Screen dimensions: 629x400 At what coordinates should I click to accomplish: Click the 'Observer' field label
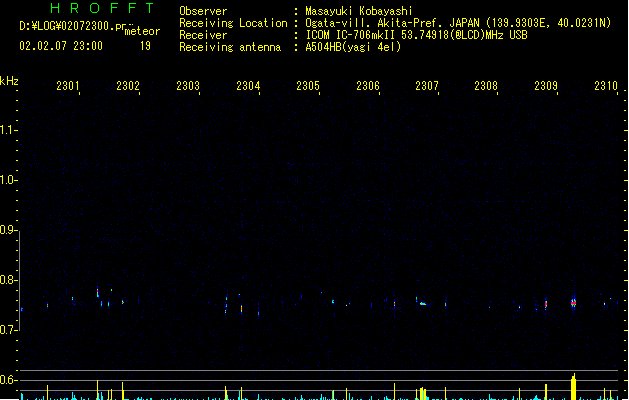point(203,11)
